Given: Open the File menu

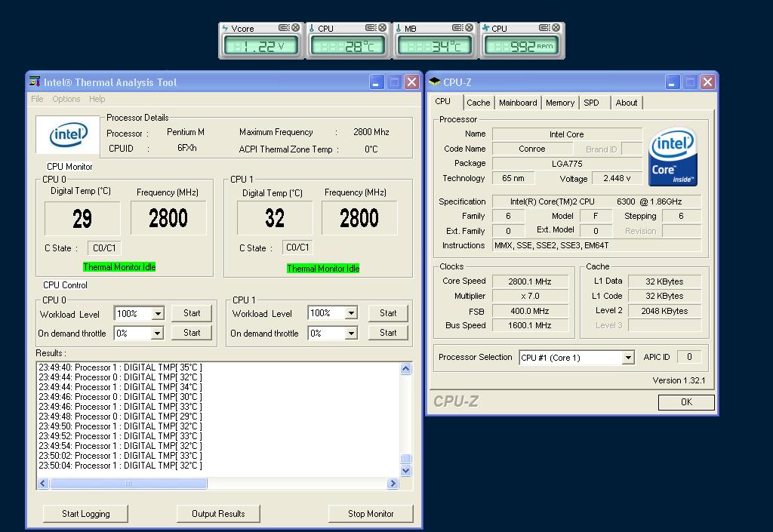Looking at the screenshot, I should coord(37,99).
